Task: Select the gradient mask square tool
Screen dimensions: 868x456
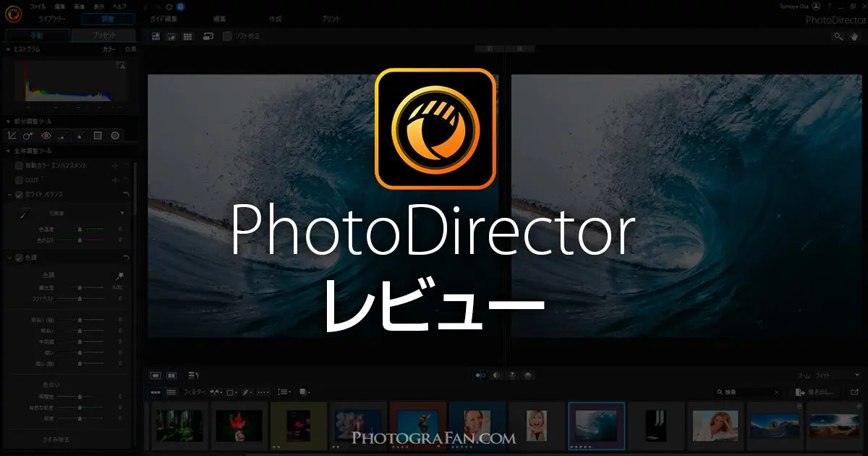Action: click(98, 135)
